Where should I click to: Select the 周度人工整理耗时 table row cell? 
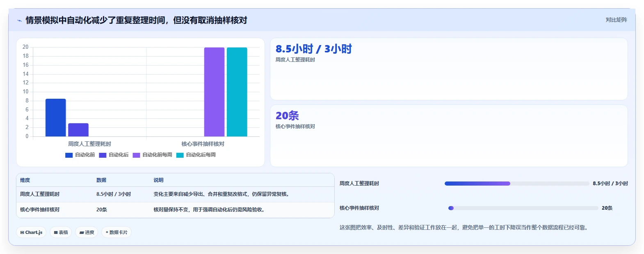point(40,194)
